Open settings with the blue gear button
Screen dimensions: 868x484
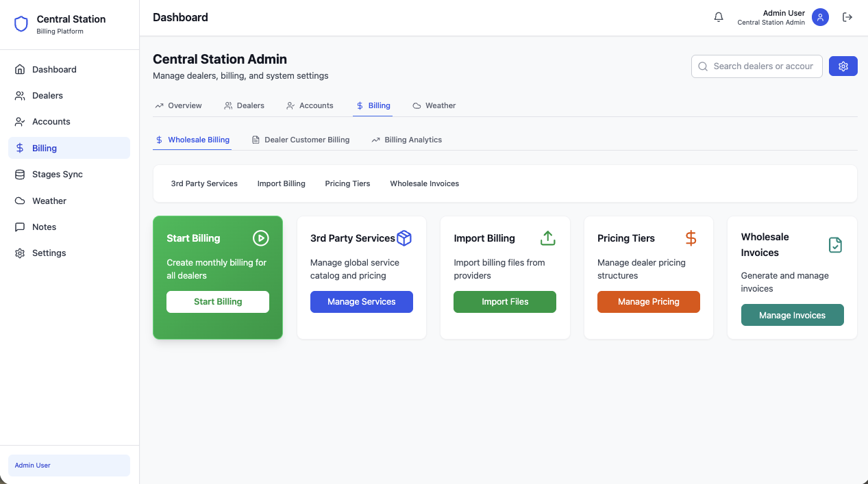click(843, 66)
